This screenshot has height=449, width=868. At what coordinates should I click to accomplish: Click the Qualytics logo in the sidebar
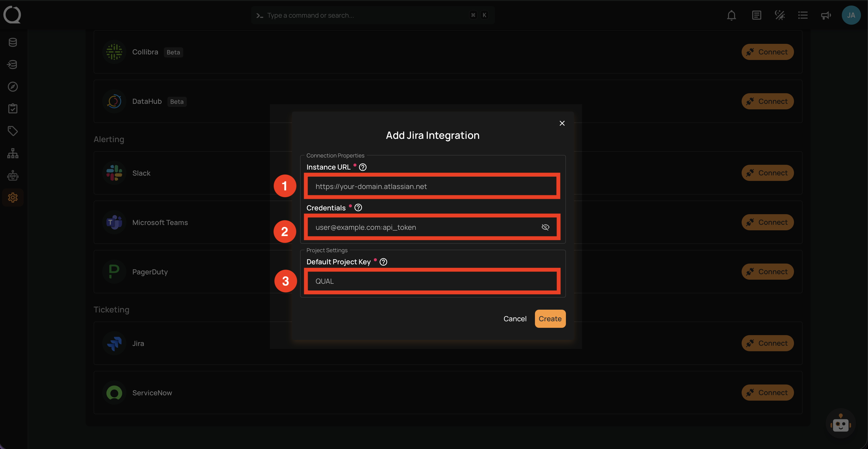click(x=12, y=15)
